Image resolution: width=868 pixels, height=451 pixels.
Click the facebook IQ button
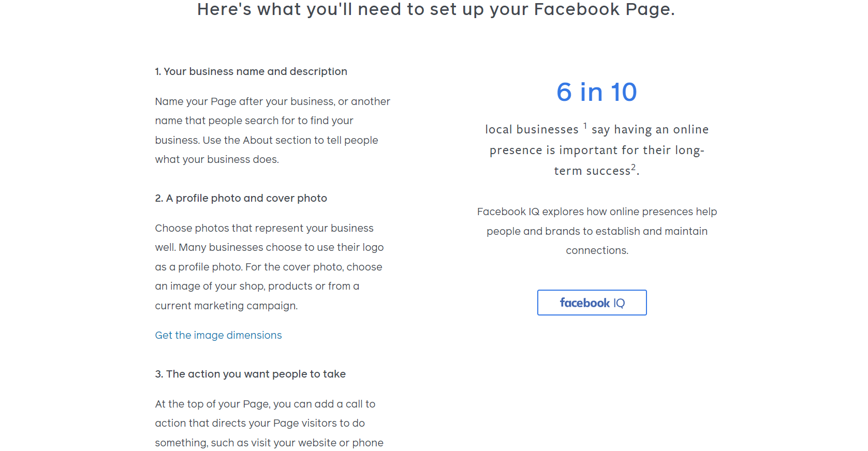tap(592, 303)
